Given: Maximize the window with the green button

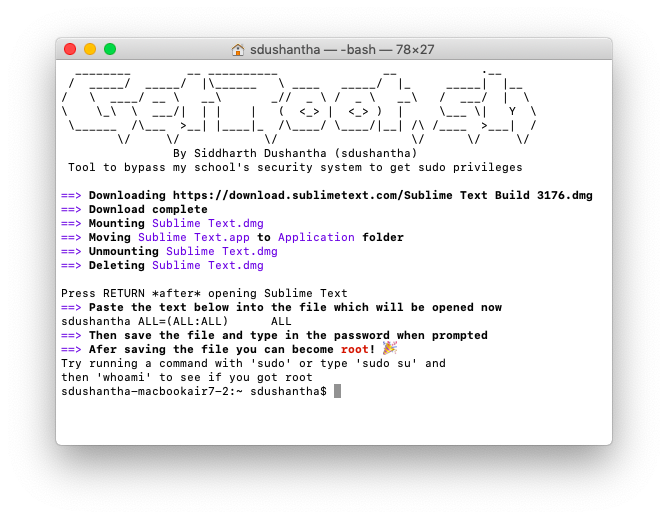Looking at the screenshot, I should coord(110,49).
